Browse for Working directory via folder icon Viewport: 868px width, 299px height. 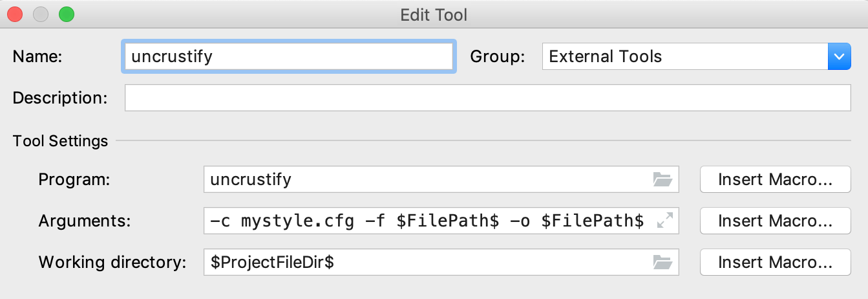point(662,262)
